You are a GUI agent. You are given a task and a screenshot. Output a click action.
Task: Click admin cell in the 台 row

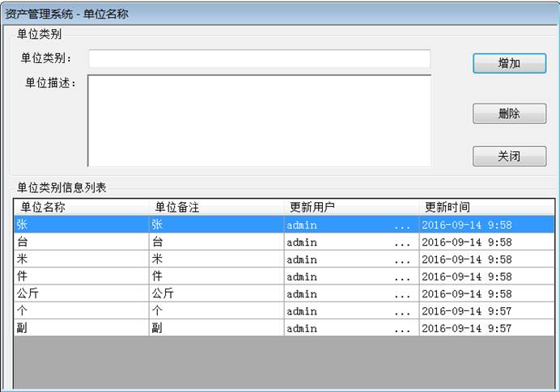pos(351,242)
